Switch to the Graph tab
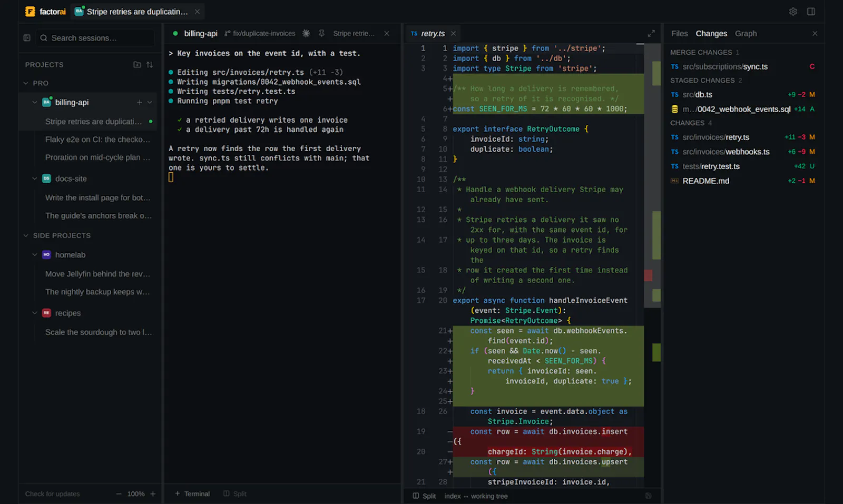Viewport: 843px width, 504px height. point(746,33)
